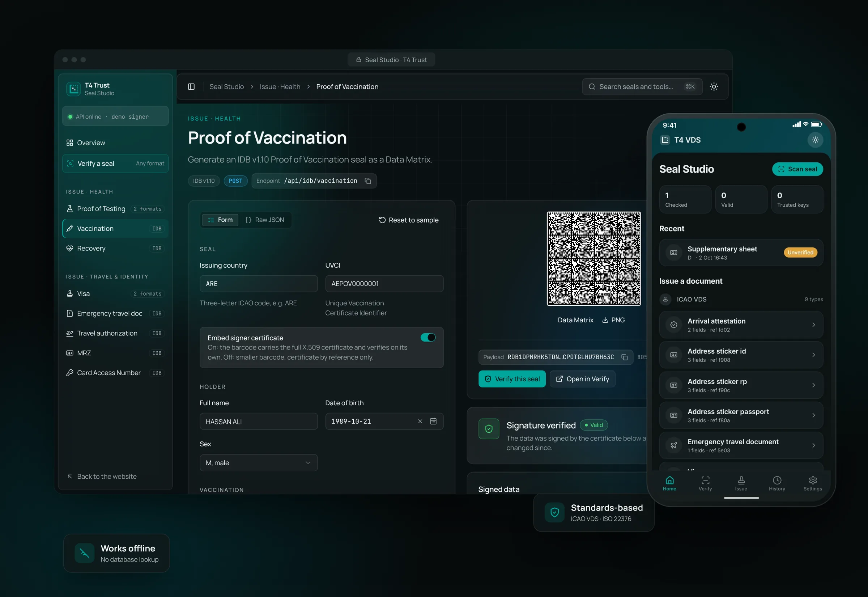This screenshot has width=868, height=597.
Task: Click the T4 VDS logo in phone
Action: point(665,140)
